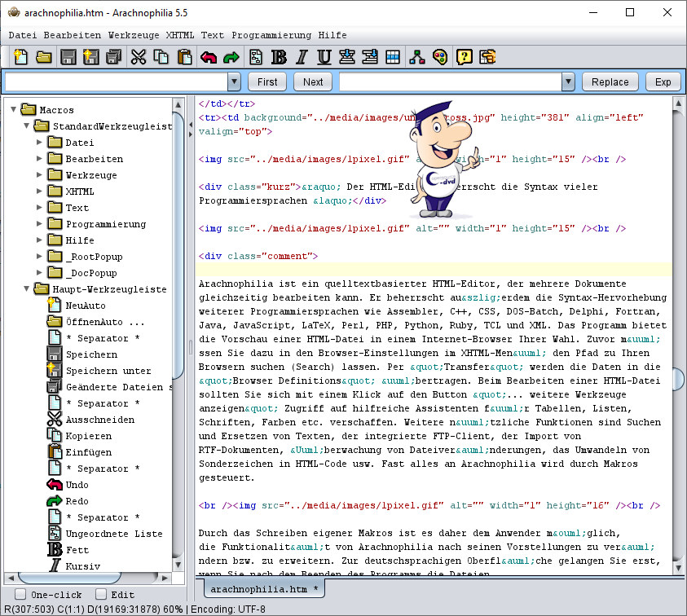Select the Ausschneiden macro tree item

(x=99, y=420)
